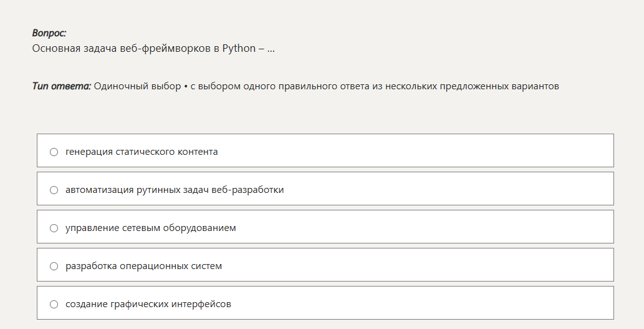Click the word 'Python' in the question
The width and height of the screenshot is (644, 329).
239,49
